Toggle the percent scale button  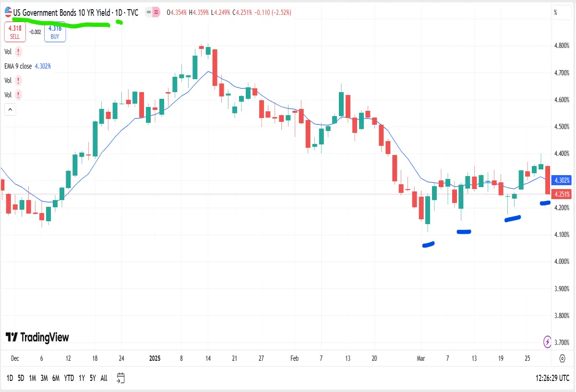555,12
